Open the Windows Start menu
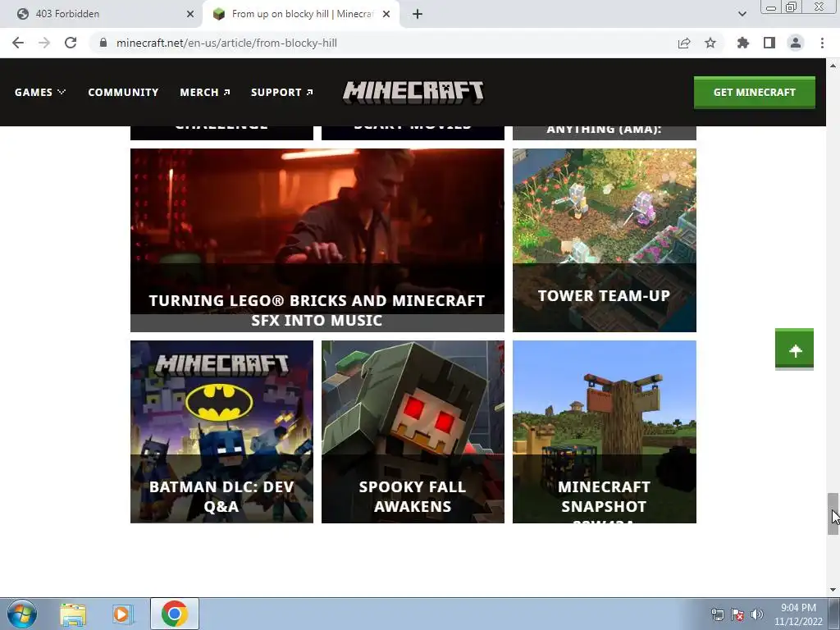Viewport: 840px width, 630px height. (x=22, y=614)
